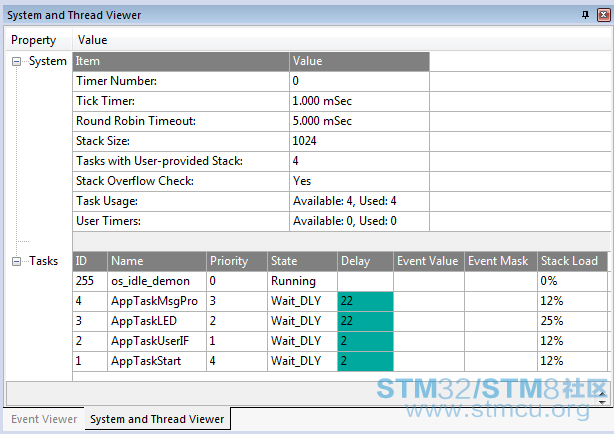This screenshot has width=614, height=434.
Task: Click the Task Usage value cell
Action: tap(359, 201)
